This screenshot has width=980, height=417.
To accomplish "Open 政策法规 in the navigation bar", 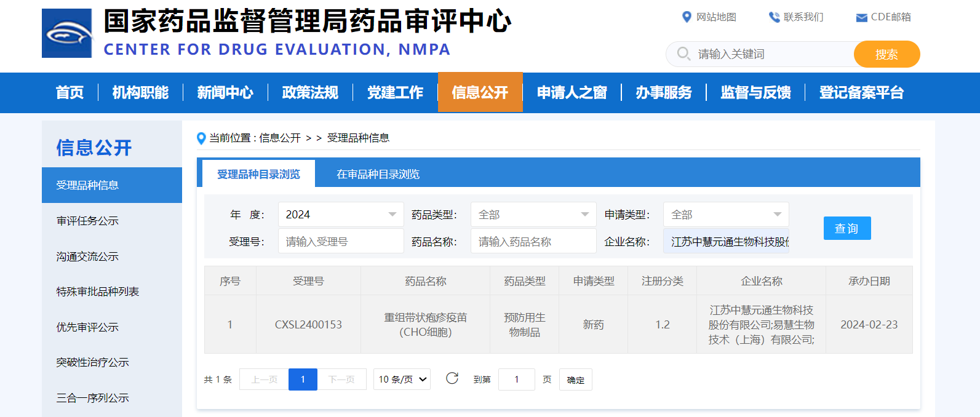I will pyautogui.click(x=310, y=93).
